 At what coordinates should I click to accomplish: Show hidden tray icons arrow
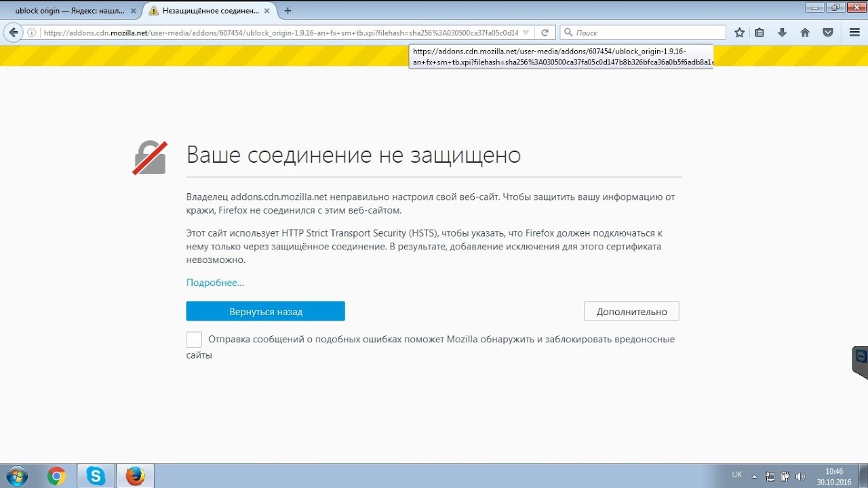[x=754, y=476]
